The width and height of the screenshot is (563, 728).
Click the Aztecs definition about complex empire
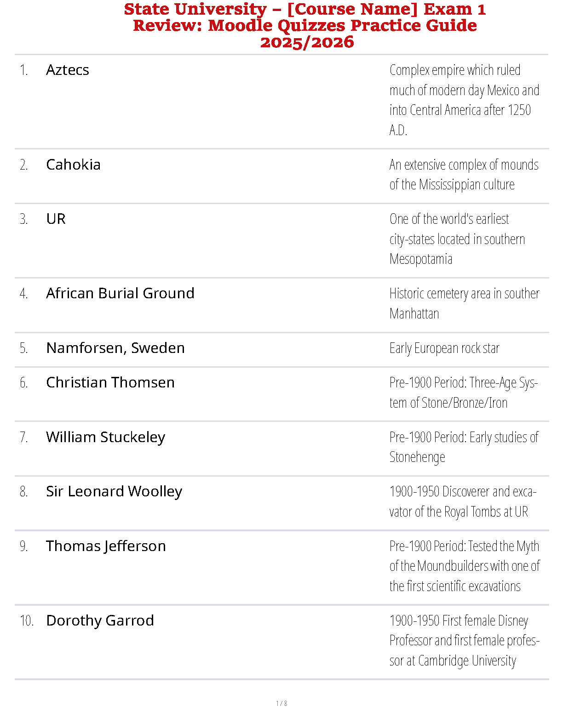click(465, 100)
